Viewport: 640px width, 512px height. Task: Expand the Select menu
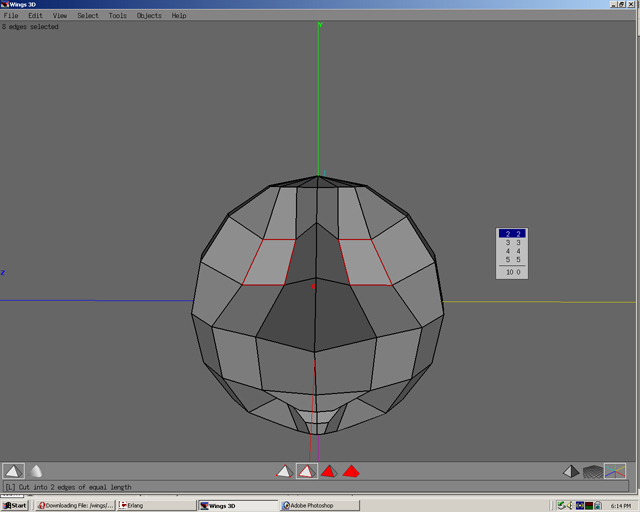(x=88, y=16)
